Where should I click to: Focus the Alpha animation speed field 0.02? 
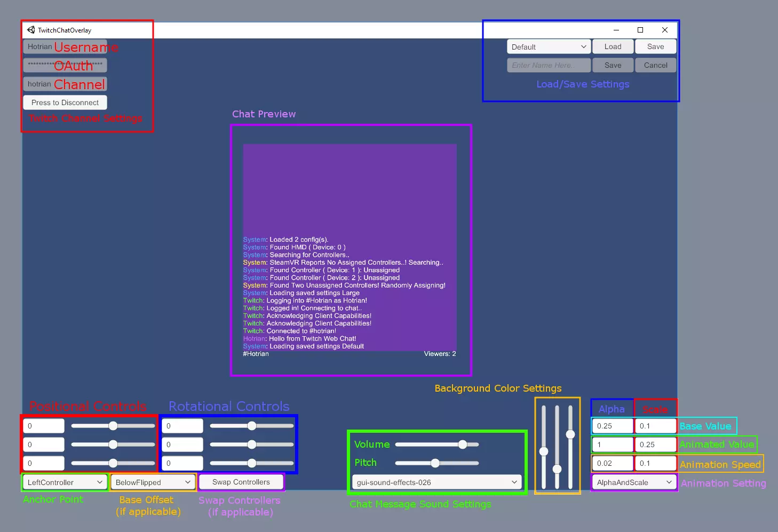pos(613,463)
